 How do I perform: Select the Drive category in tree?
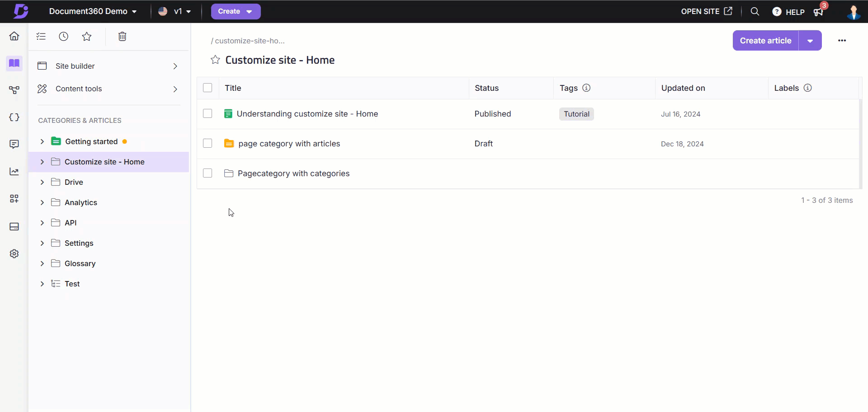[74, 182]
